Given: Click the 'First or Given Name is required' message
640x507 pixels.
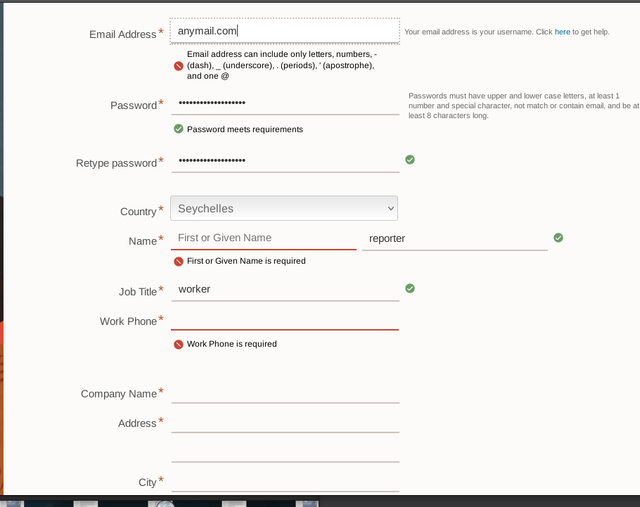Looking at the screenshot, I should pyautogui.click(x=246, y=261).
